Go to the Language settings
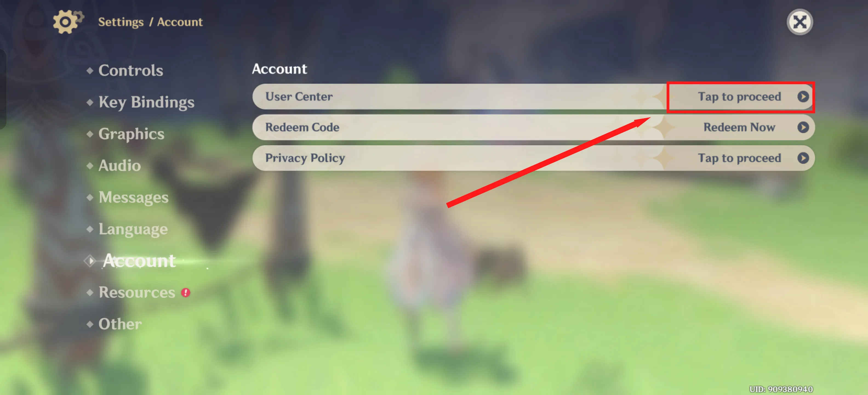 pos(133,229)
